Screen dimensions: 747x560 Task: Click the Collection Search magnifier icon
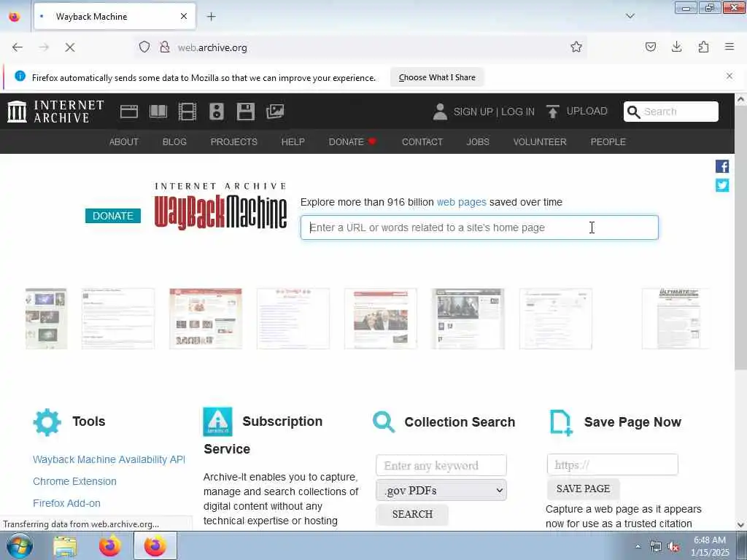click(x=384, y=422)
